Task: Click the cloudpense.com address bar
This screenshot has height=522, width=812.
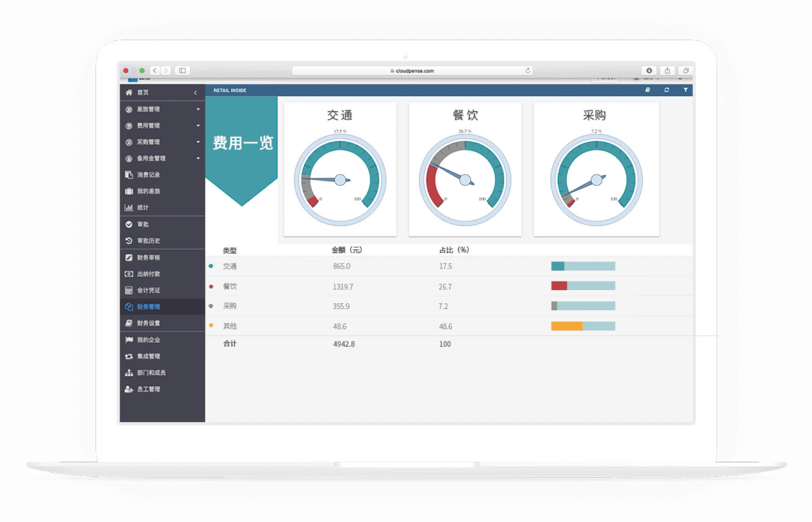Action: coord(412,71)
